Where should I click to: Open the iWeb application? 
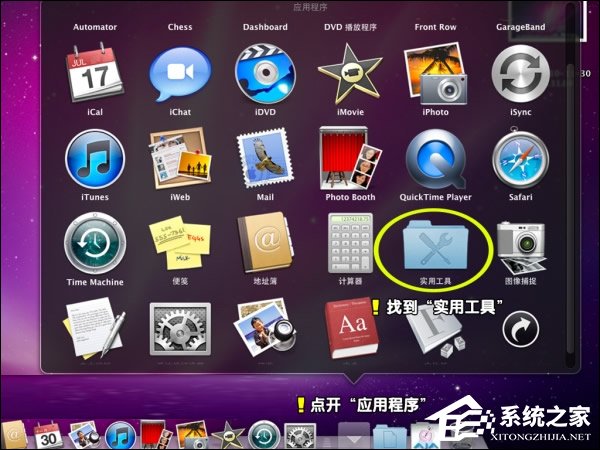click(180, 158)
